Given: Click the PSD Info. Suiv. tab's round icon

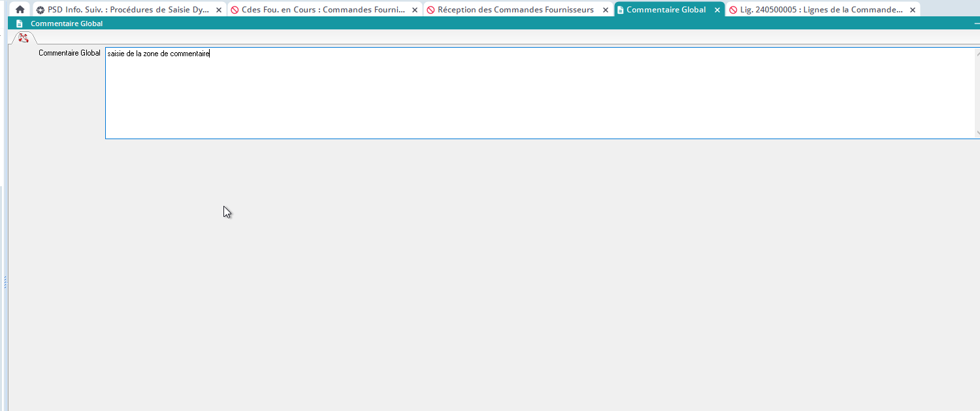Looking at the screenshot, I should (41, 10).
